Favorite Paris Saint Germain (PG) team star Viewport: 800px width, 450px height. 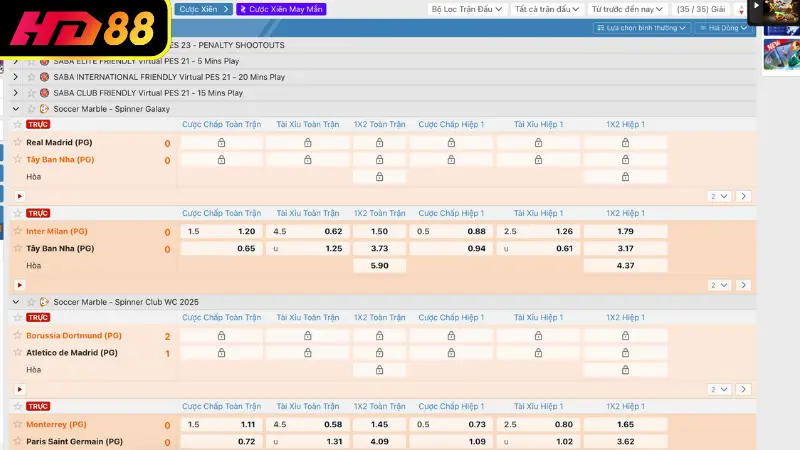[x=18, y=441]
